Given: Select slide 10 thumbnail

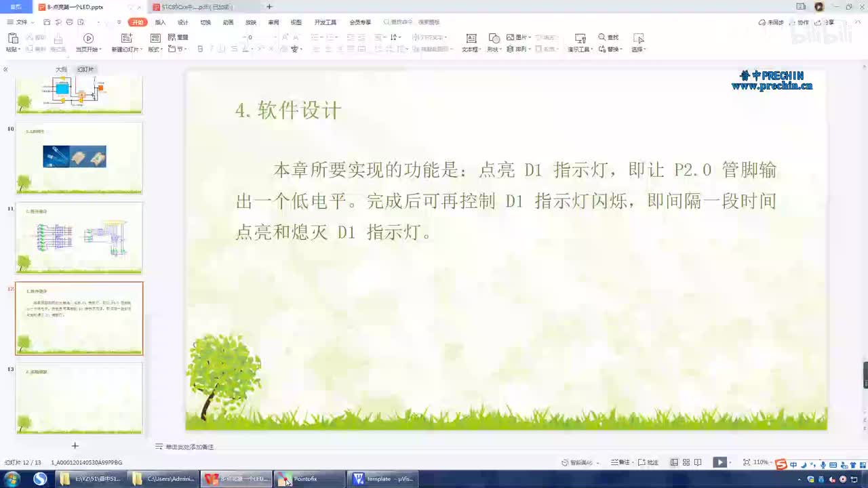Looking at the screenshot, I should coord(79,158).
